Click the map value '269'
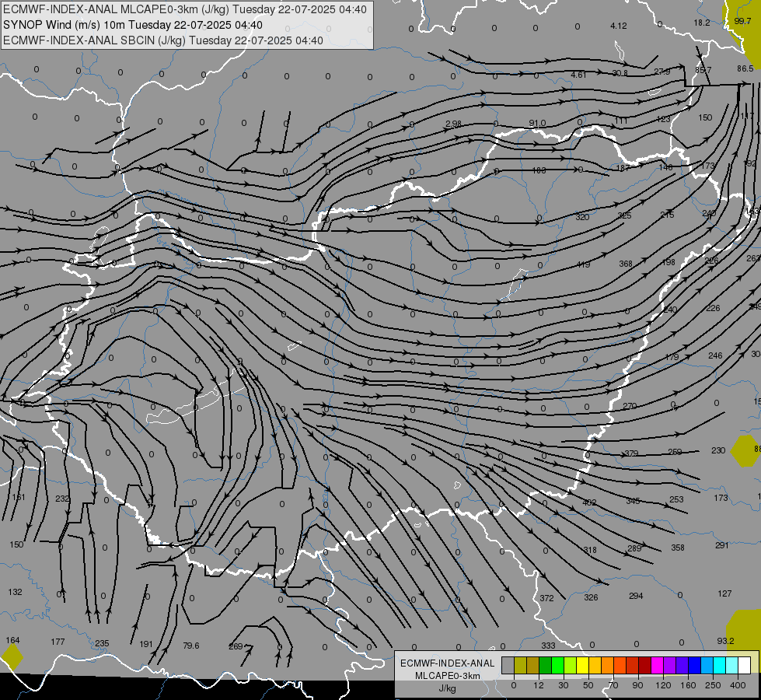This screenshot has height=700, width=761. (236, 646)
